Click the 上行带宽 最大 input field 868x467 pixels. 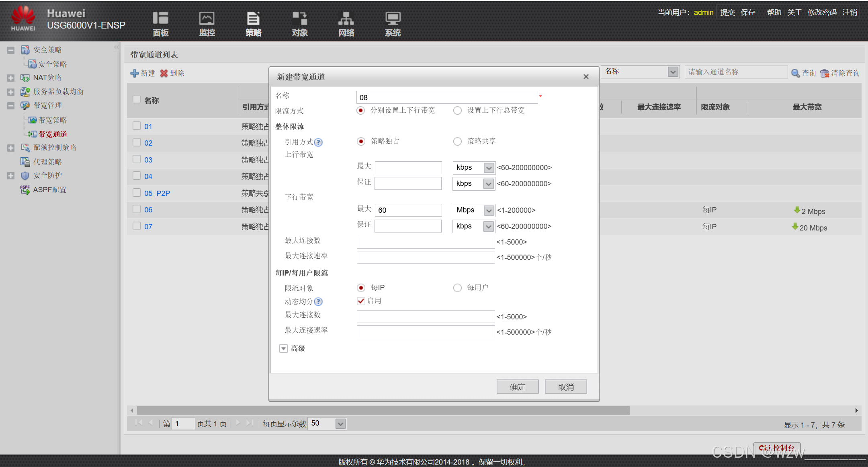tap(408, 168)
